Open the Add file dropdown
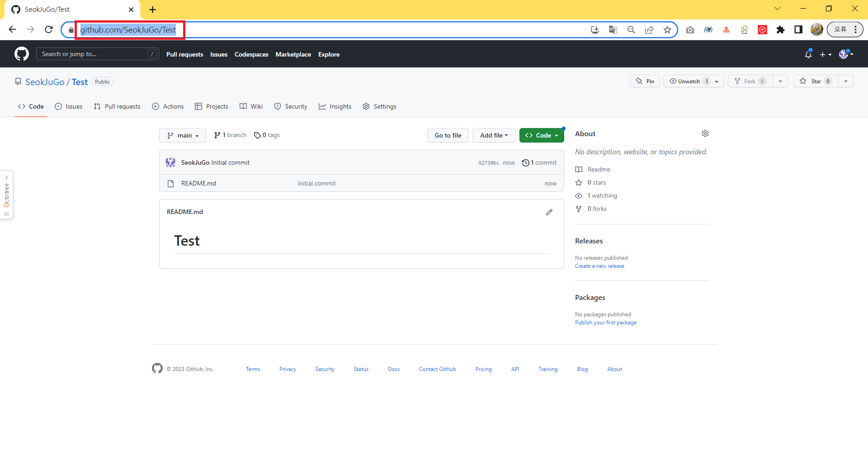 (x=494, y=135)
